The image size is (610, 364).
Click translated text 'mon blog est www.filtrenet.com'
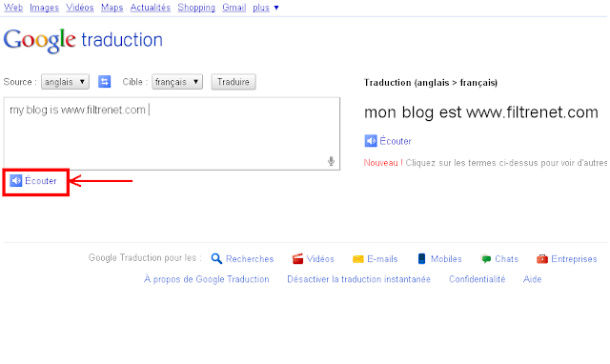click(480, 112)
